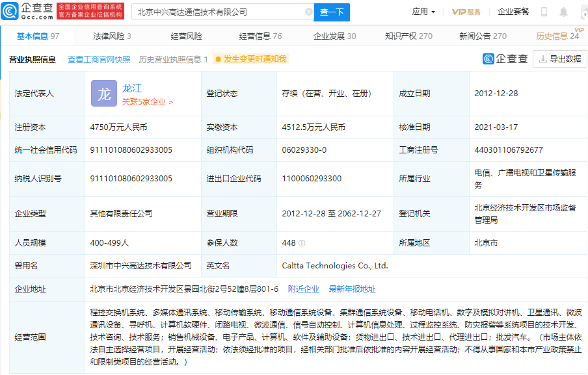
Task: Click the 导出数据 export button
Action: [560, 58]
